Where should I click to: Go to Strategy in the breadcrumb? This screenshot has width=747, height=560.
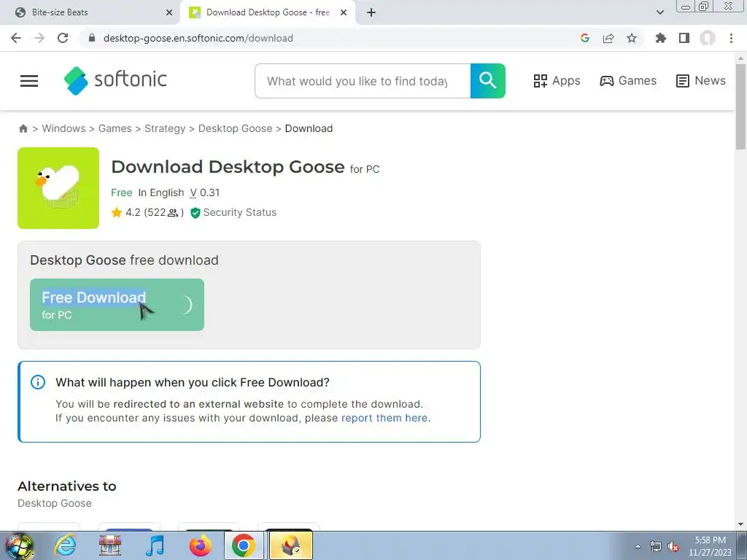pos(165,128)
